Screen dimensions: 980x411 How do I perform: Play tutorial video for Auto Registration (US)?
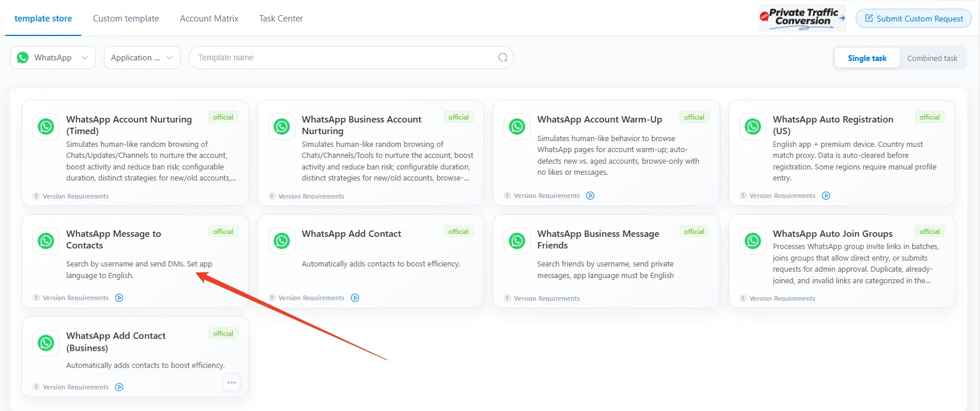click(x=826, y=196)
